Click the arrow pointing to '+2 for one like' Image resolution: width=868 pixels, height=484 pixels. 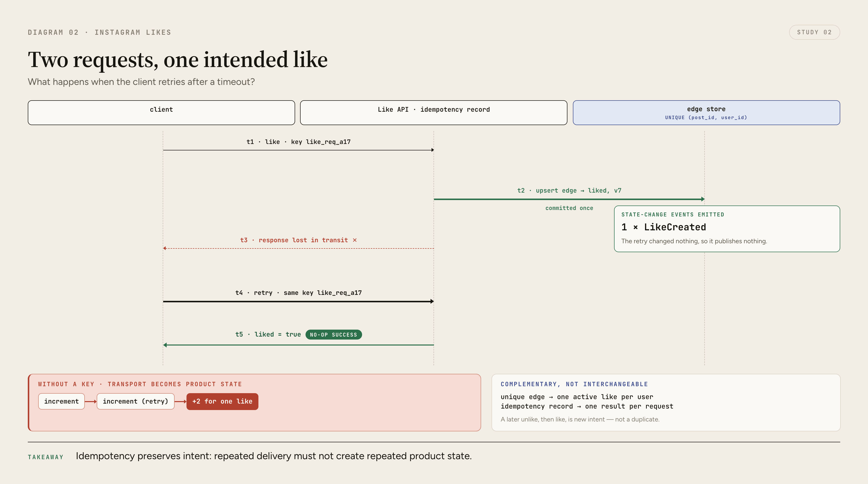pos(181,401)
